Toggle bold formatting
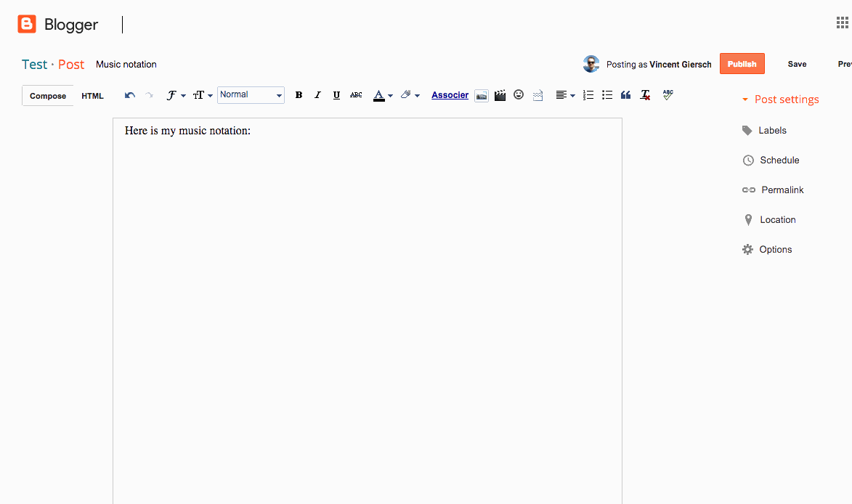852x504 pixels. tap(299, 95)
